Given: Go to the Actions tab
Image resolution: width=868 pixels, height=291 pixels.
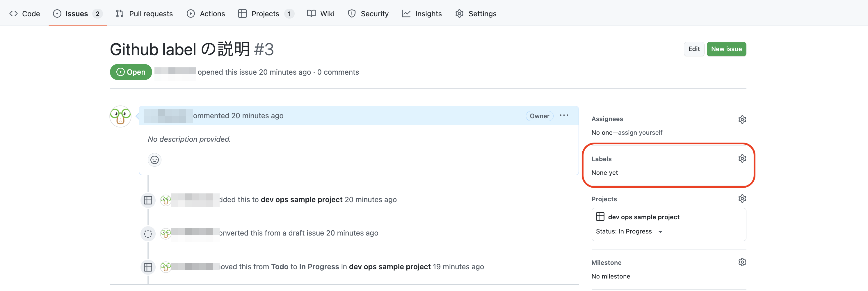Looking at the screenshot, I should point(206,13).
